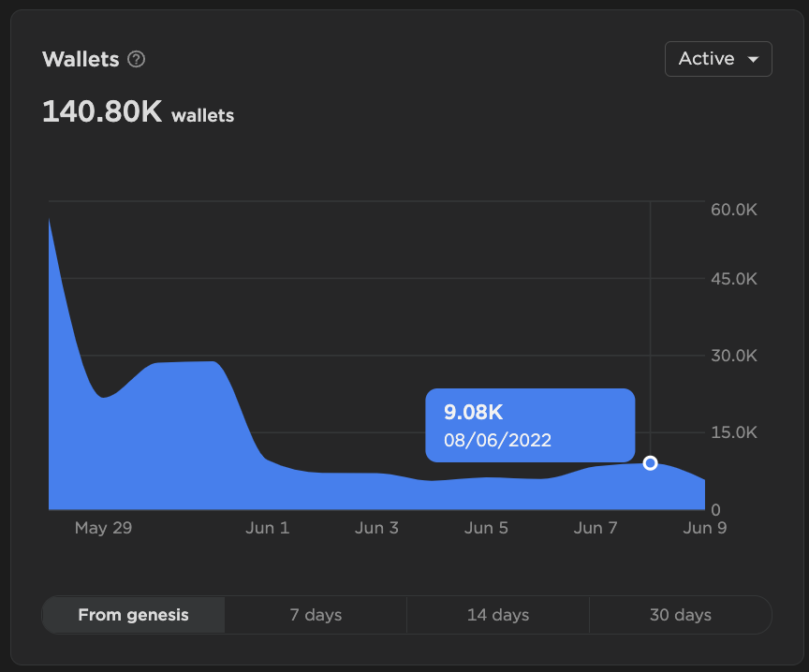This screenshot has width=809, height=672.
Task: Switch to the 14 days range
Action: pos(498,615)
